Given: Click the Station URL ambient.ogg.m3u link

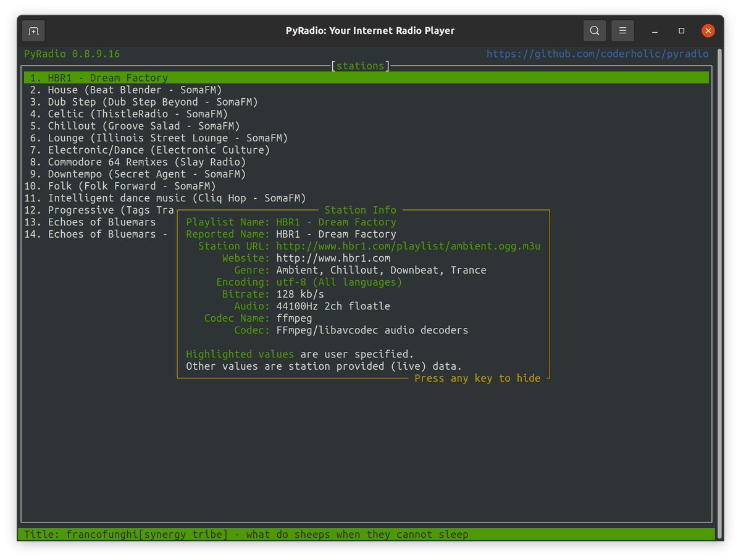Looking at the screenshot, I should (408, 246).
